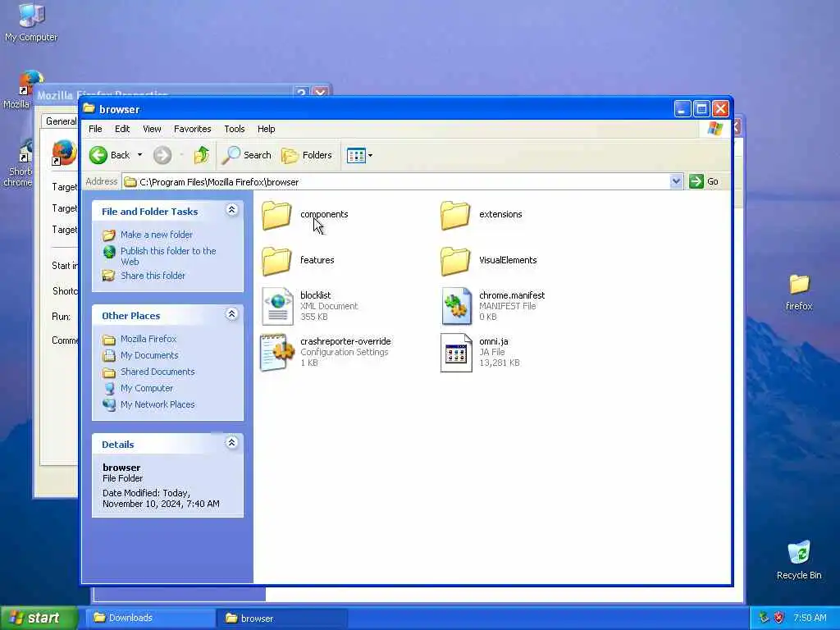Select the chrome.manifest file icon
This screenshot has height=630, width=840.
click(x=456, y=307)
